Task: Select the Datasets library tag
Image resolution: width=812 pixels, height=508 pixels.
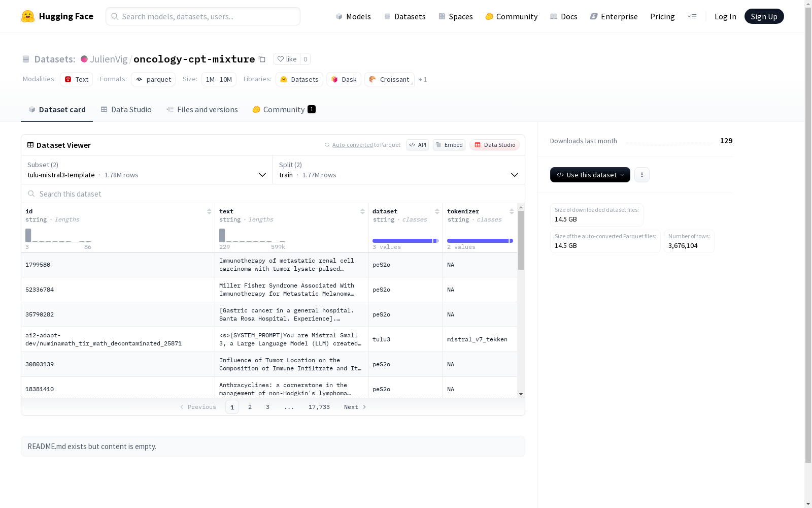Action: tap(299, 79)
